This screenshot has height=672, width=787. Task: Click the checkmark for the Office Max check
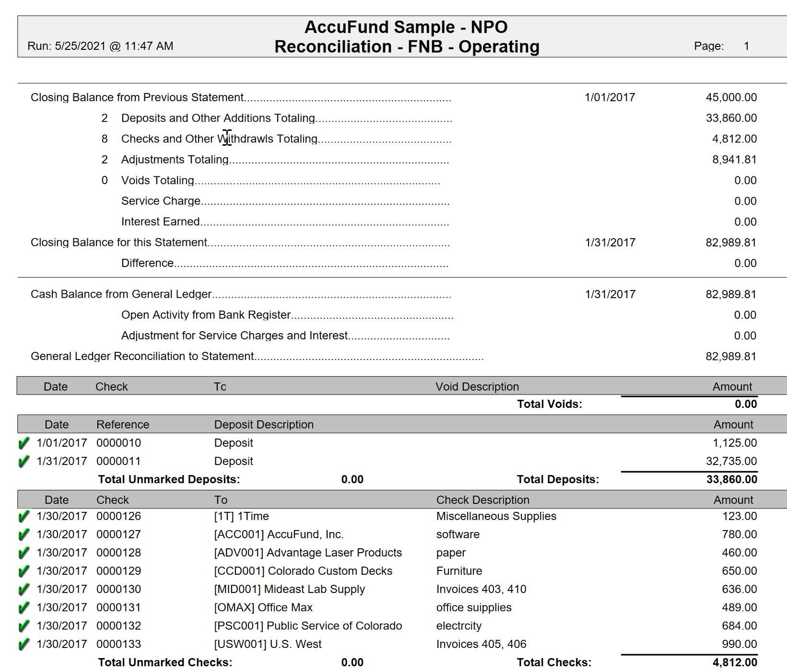(23, 608)
